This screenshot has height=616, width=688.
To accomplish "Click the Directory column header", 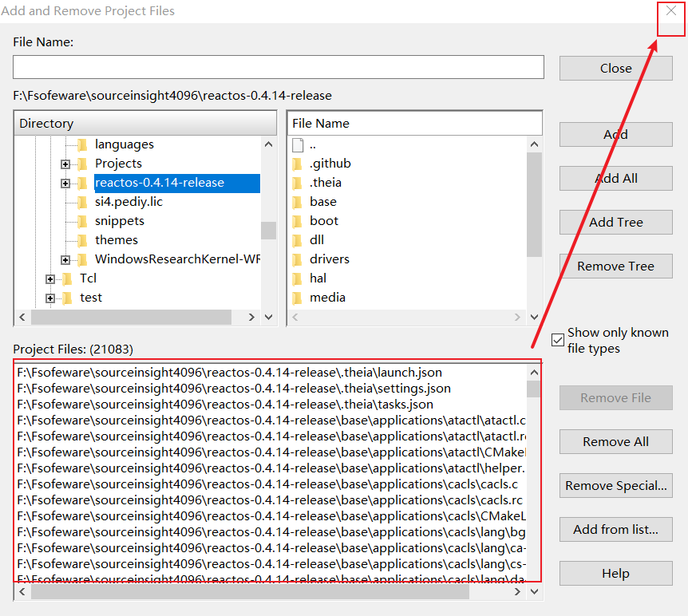I will point(145,124).
